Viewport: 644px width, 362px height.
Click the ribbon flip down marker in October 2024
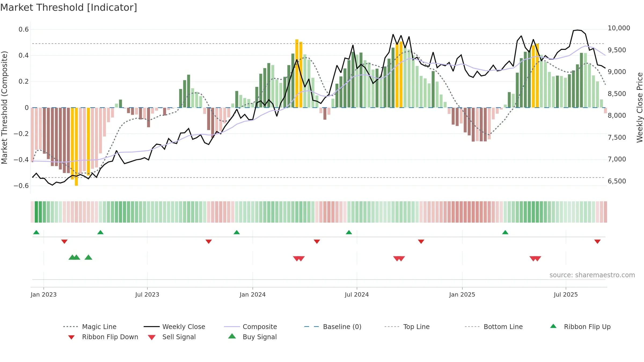[x=421, y=242]
